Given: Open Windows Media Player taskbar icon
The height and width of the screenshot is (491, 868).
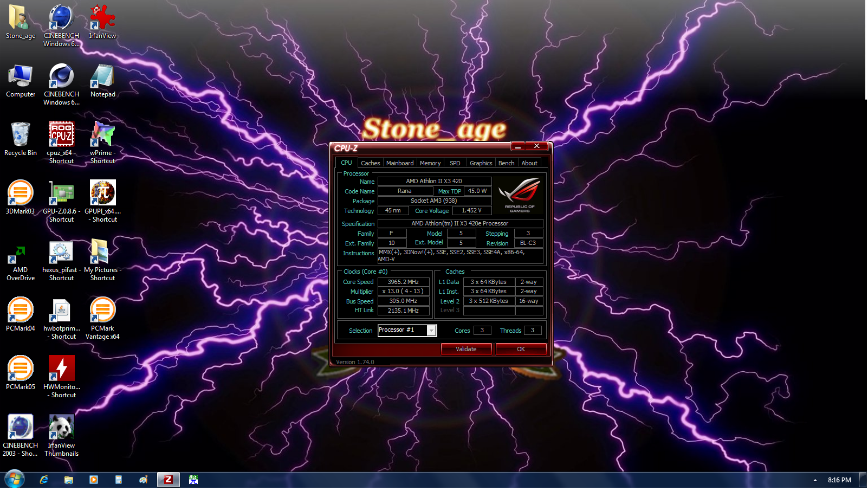Looking at the screenshot, I should (x=94, y=480).
